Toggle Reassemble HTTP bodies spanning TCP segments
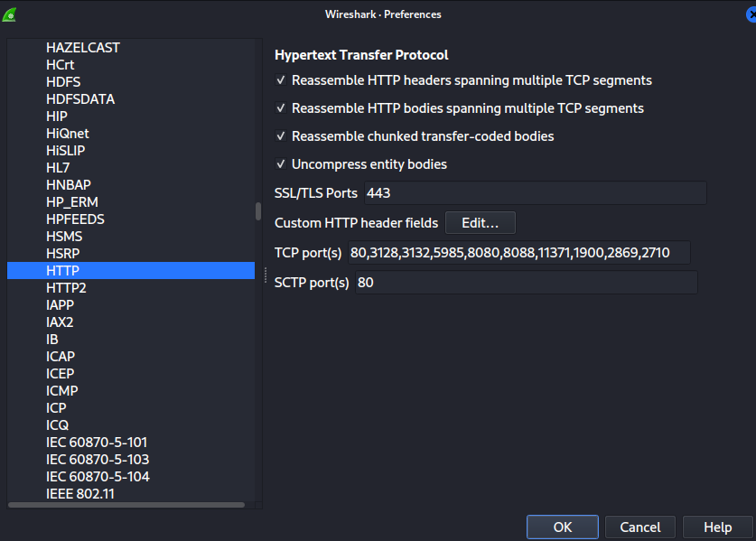756x541 pixels. coord(280,108)
